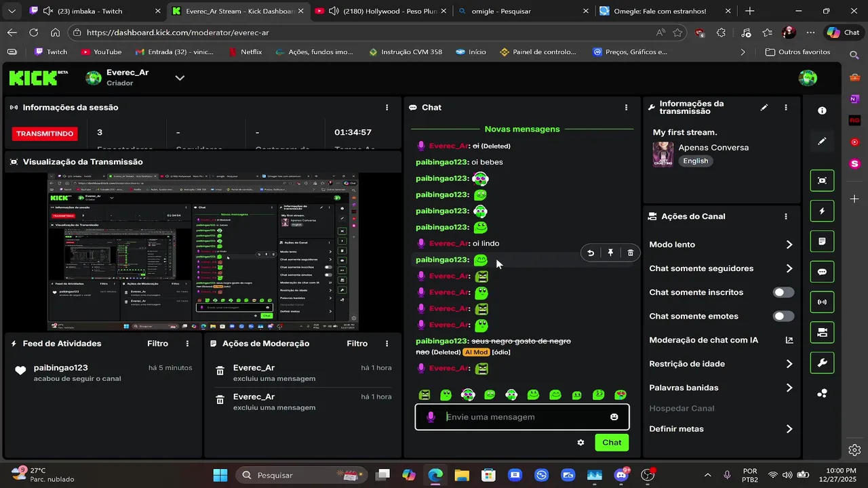868x488 pixels.
Task: Toggle the stream preview widget sidebar icon
Action: click(x=822, y=180)
